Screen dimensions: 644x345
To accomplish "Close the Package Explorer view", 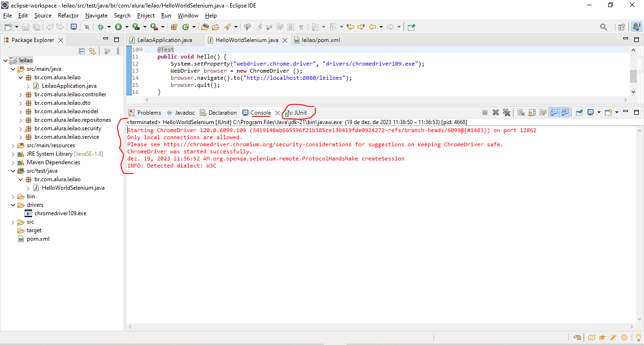I will (x=60, y=40).
